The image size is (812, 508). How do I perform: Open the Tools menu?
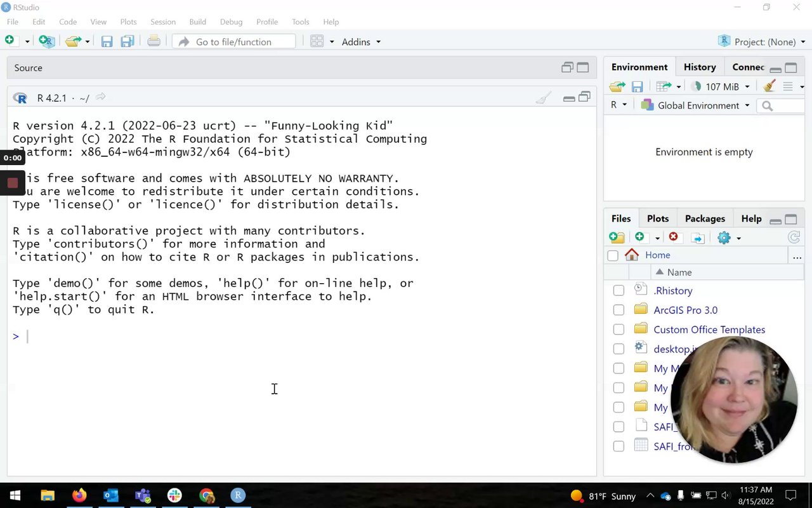tap(301, 22)
